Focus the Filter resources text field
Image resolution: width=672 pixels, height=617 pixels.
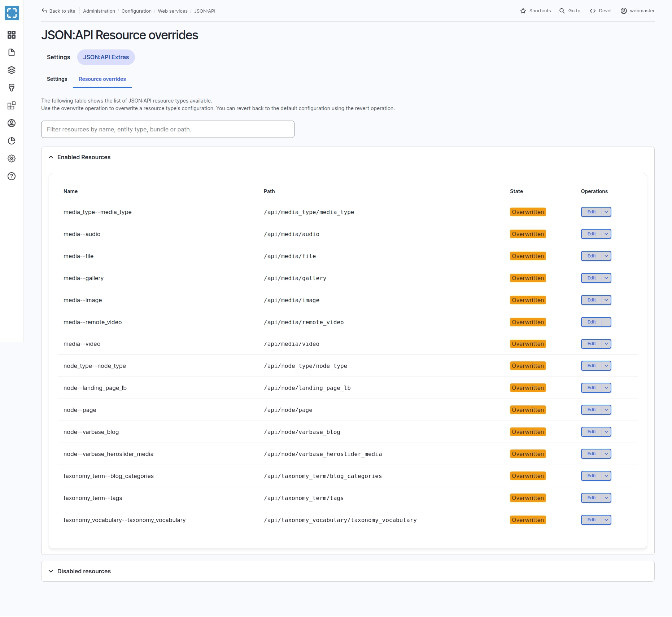tap(168, 129)
